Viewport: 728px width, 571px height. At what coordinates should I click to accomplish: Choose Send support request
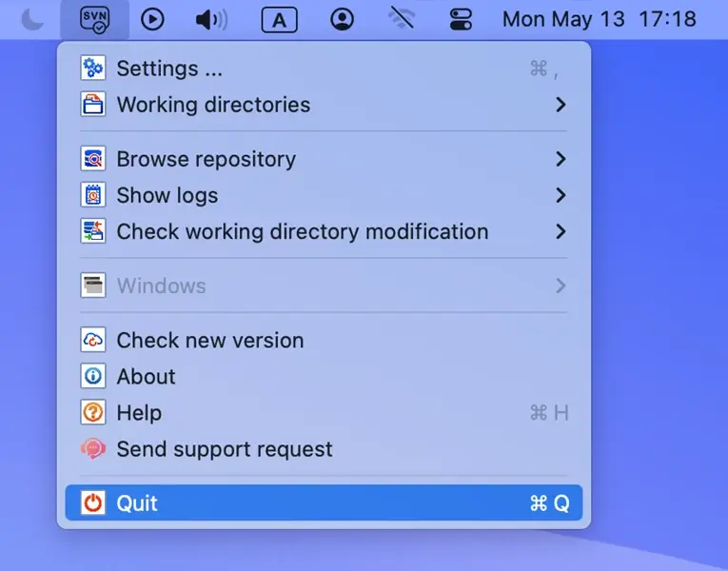click(324, 449)
